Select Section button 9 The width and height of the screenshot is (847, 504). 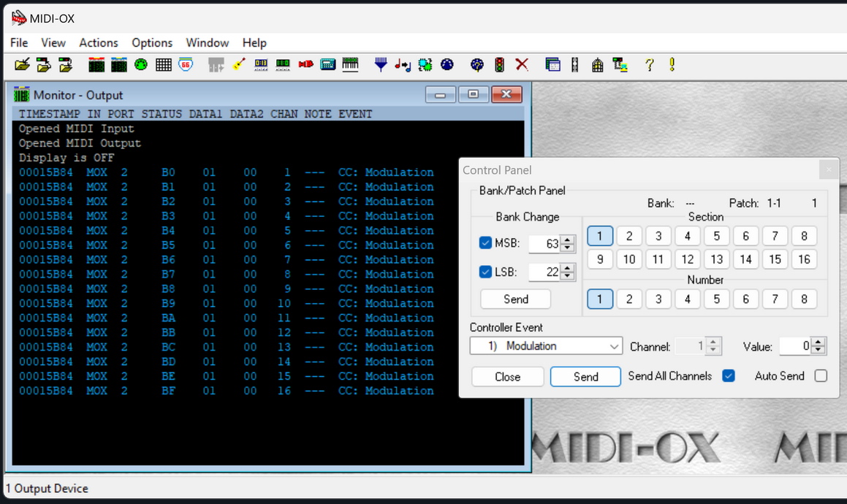[x=600, y=259]
